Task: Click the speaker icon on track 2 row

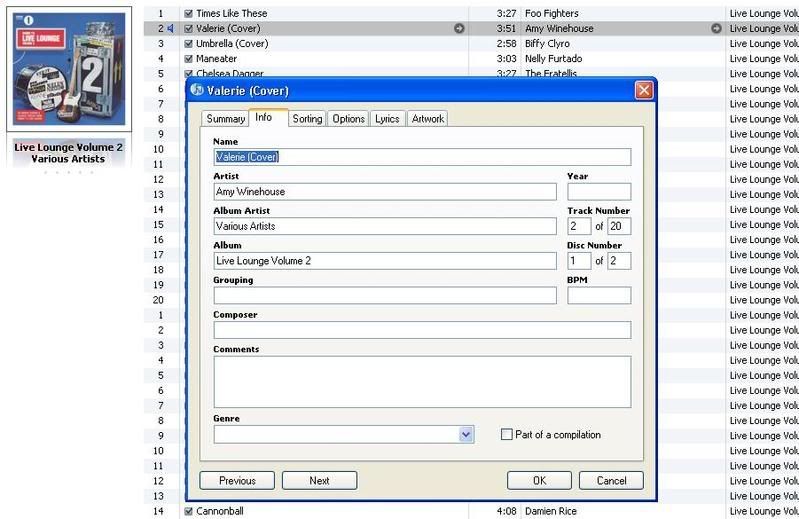Action: 170,29
